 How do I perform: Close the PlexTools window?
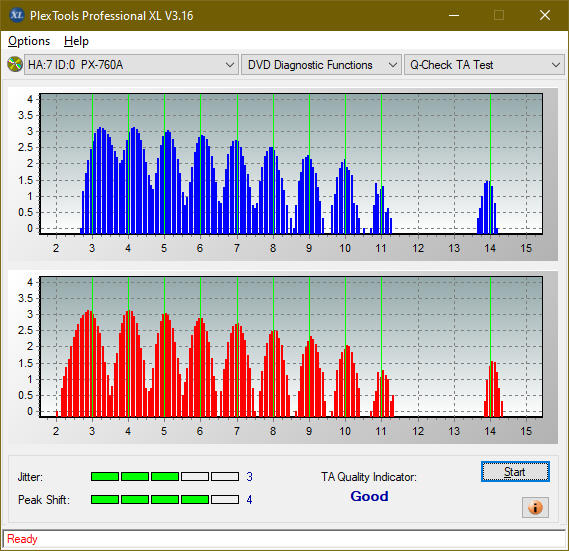[545, 15]
